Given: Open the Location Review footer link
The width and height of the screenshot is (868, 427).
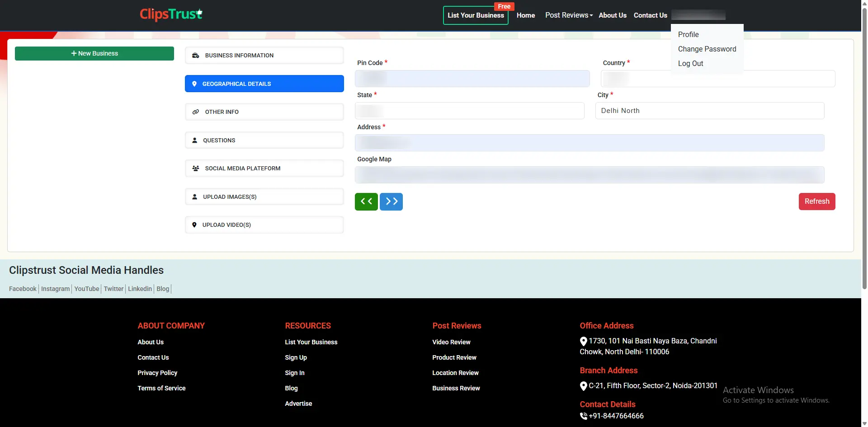Looking at the screenshot, I should coord(455,373).
